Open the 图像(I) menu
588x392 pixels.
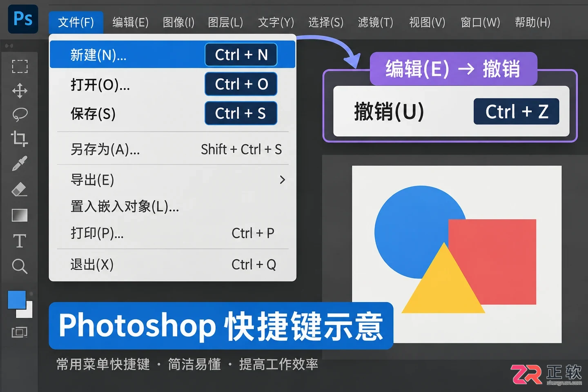(x=178, y=22)
